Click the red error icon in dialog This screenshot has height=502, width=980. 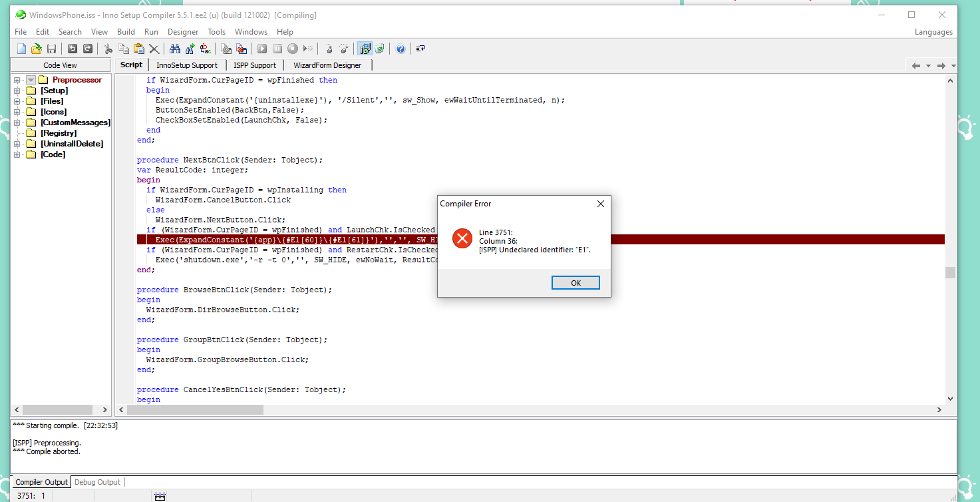(462, 238)
